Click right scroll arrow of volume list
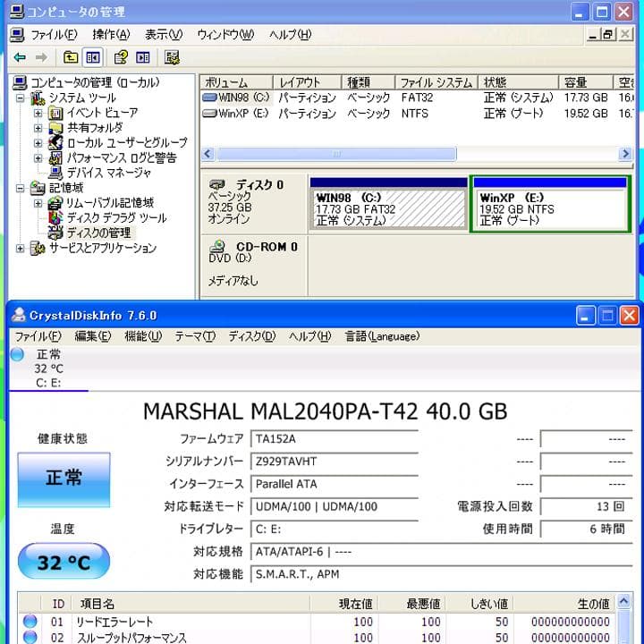This screenshot has height=644, width=644. [625, 154]
